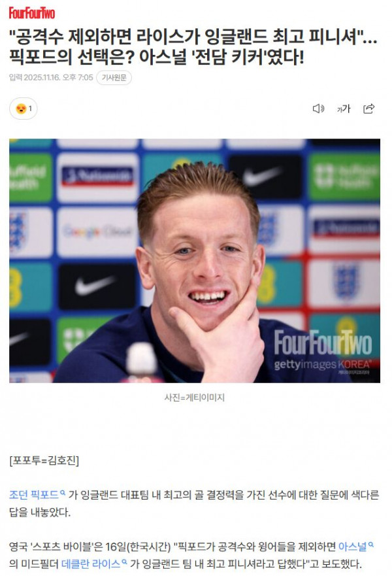
Task: Click the 기사원문 original article button
Action: pos(114,78)
